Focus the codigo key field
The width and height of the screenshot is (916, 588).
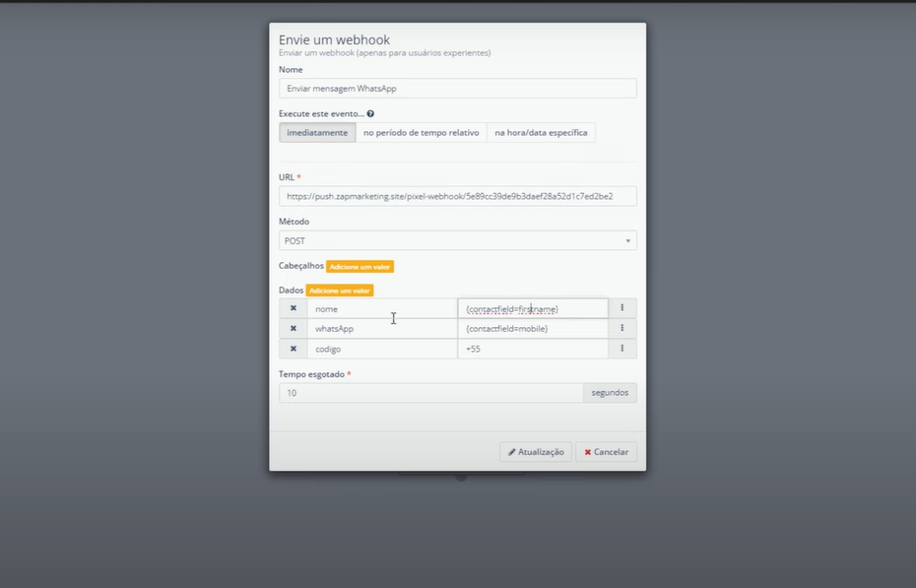coord(382,349)
